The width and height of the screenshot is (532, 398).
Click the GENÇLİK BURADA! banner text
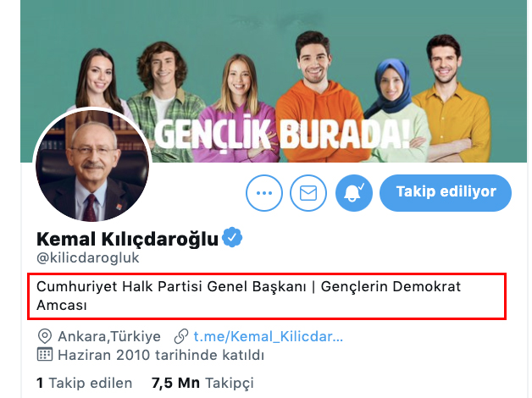click(x=282, y=135)
